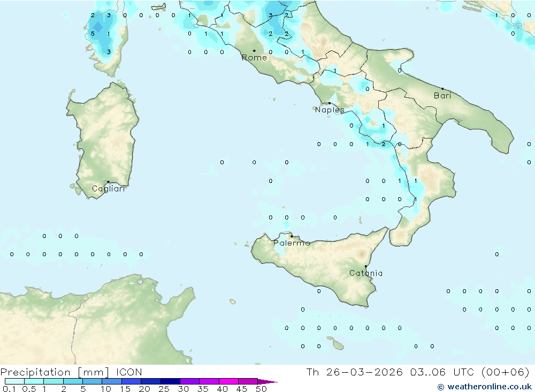This screenshot has height=392, width=535.
Task: Select the 0.1–0.5 mm legend swatch
Action: [14, 381]
